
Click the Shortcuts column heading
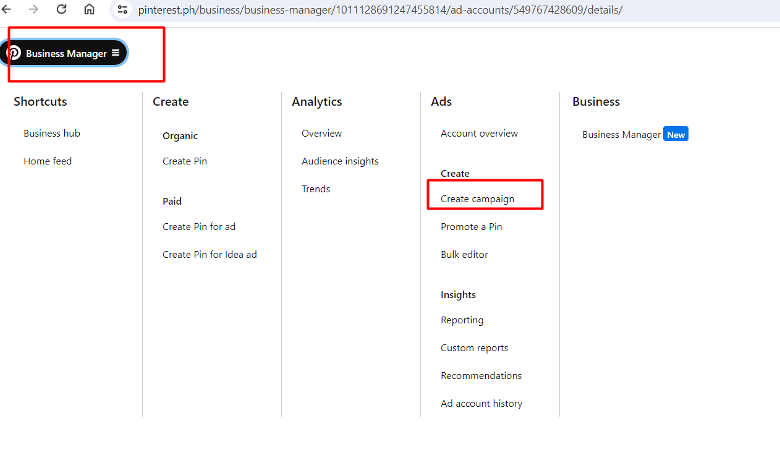pos(40,102)
